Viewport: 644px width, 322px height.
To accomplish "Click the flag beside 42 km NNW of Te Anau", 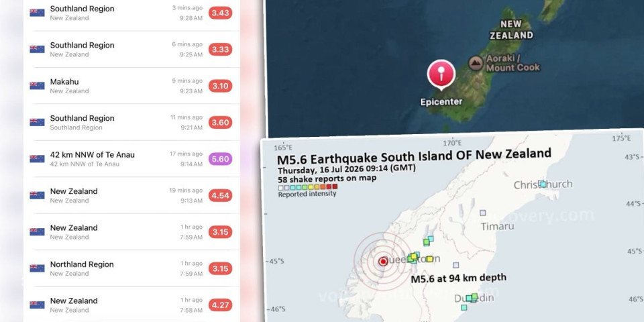I will (x=37, y=159).
